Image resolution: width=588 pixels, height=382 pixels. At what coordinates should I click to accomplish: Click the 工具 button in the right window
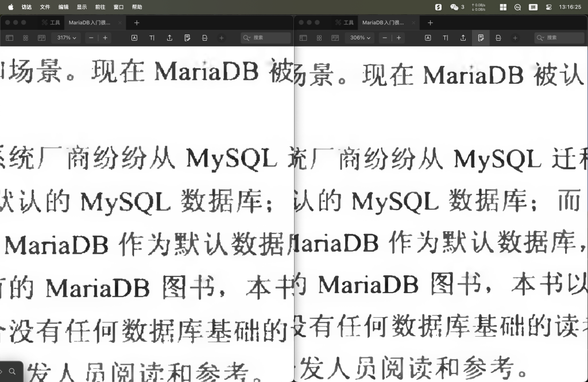(345, 22)
